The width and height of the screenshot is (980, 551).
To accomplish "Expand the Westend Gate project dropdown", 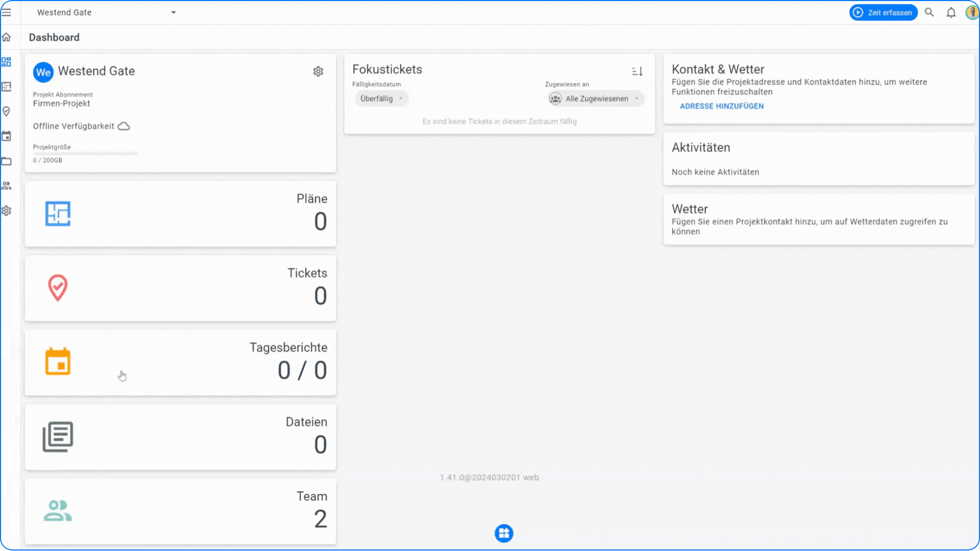I will pos(174,12).
